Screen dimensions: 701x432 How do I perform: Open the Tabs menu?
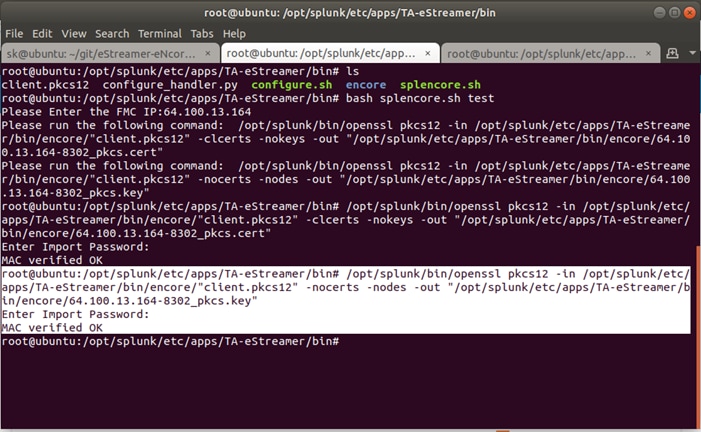[202, 34]
